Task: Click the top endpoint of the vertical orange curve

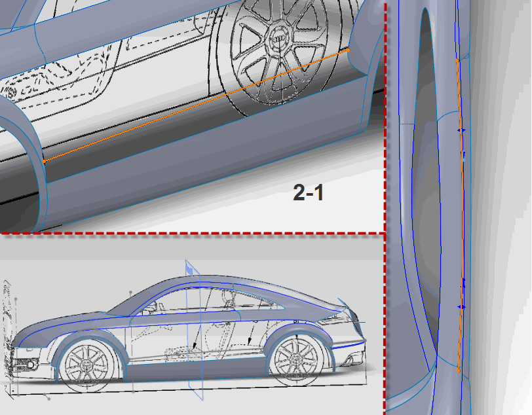Action: [457, 60]
